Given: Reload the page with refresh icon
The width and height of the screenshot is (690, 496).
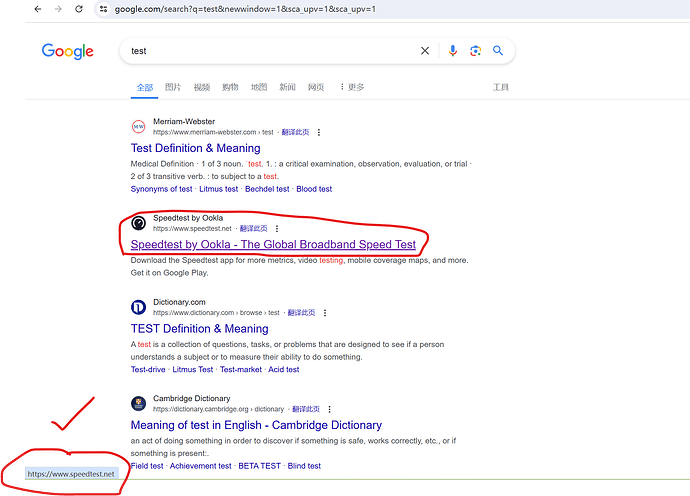Looking at the screenshot, I should tap(79, 9).
